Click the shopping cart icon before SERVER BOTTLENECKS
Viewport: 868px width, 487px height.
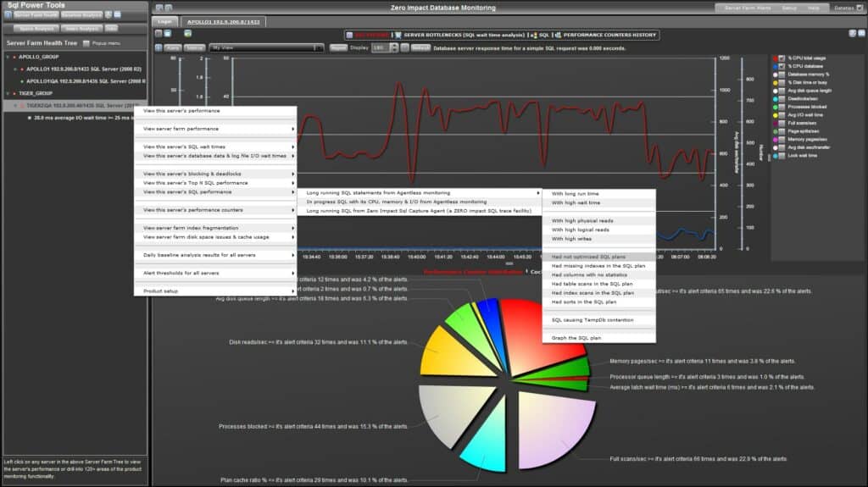(x=398, y=35)
